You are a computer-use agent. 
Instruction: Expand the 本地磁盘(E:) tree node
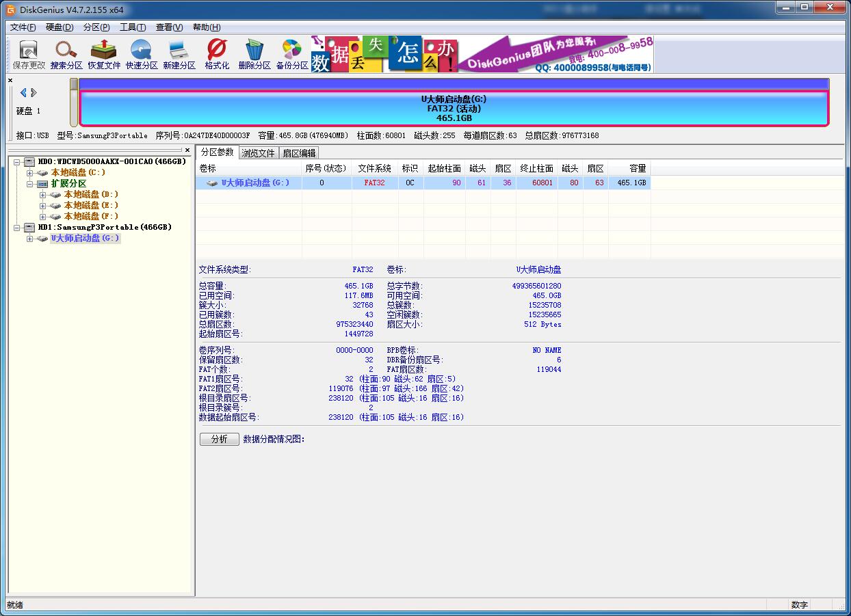[42, 206]
